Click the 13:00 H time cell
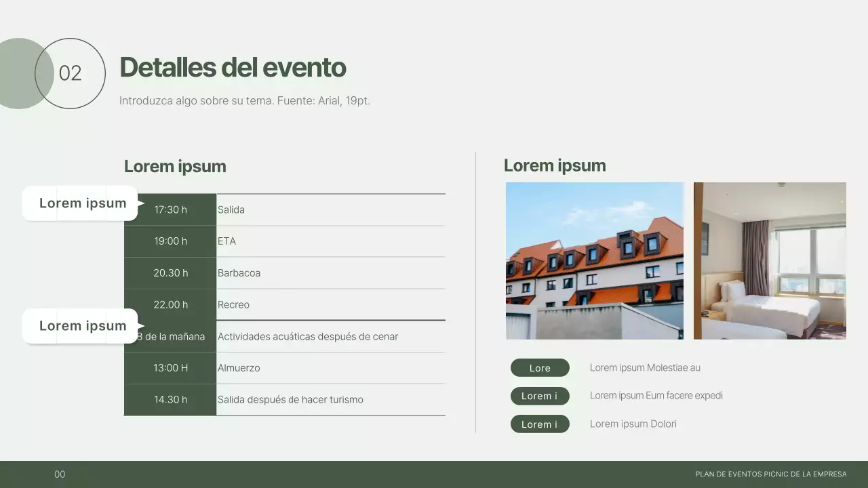Viewport: 868px width, 488px height. [170, 368]
